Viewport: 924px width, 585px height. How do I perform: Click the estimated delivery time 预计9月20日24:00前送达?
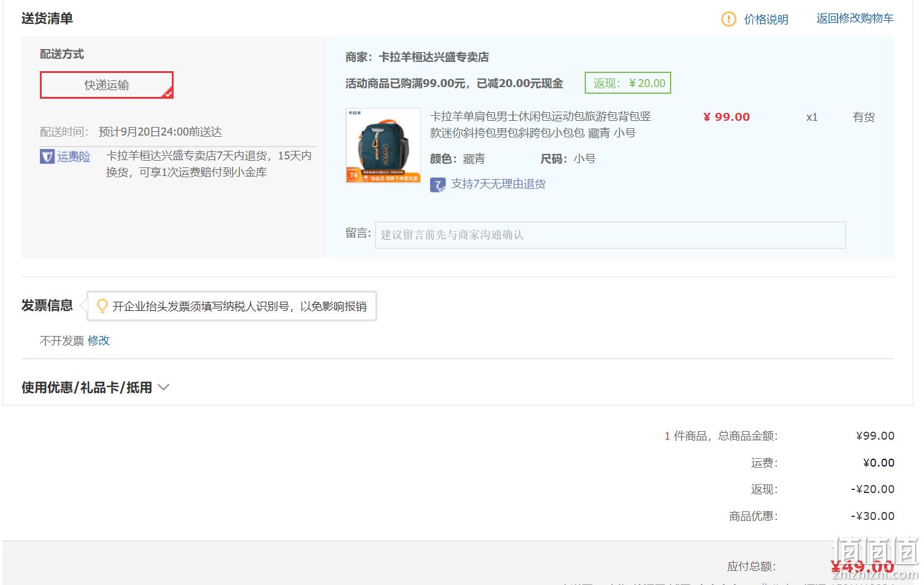(160, 132)
